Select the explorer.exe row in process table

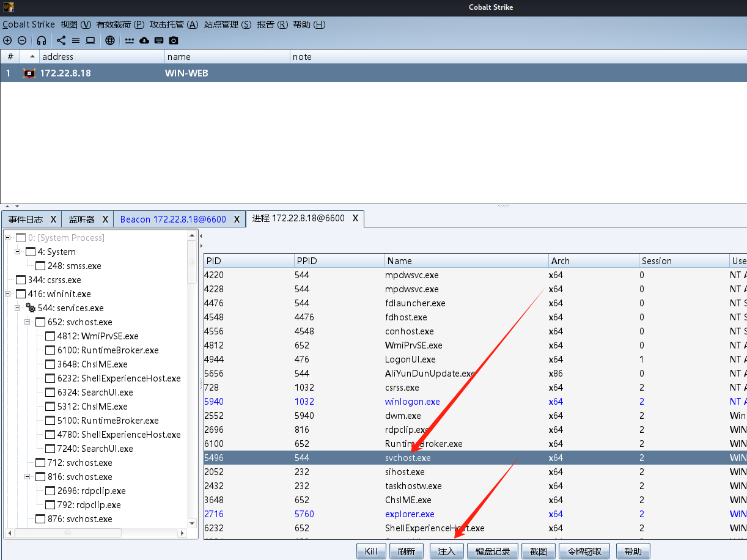click(410, 514)
